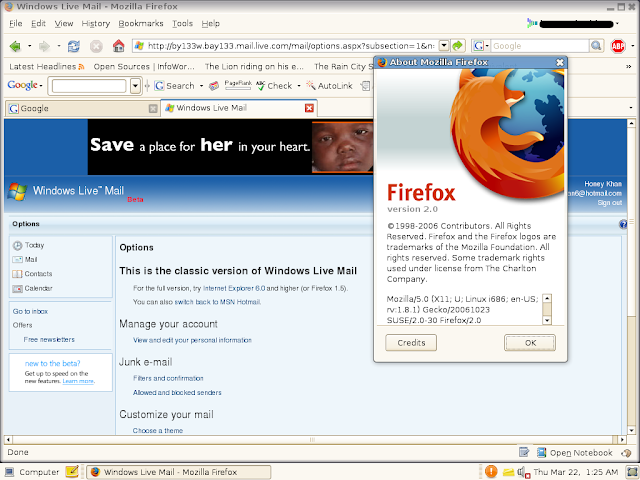The width and height of the screenshot is (640, 480).
Task: Click the Google toolbar Search button
Action: click(x=175, y=86)
